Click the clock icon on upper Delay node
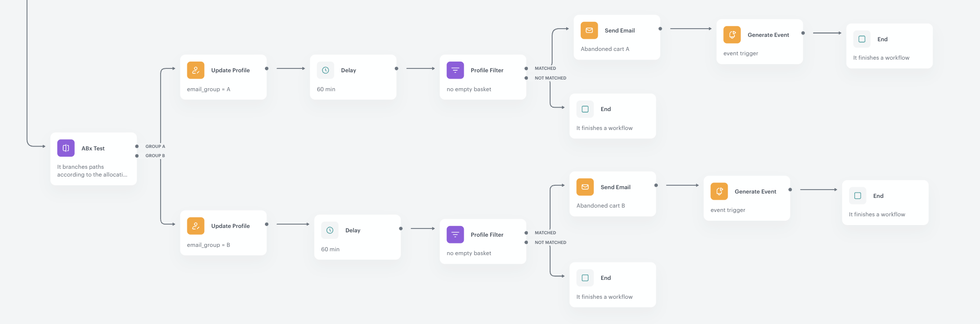The width and height of the screenshot is (980, 324). pos(326,70)
